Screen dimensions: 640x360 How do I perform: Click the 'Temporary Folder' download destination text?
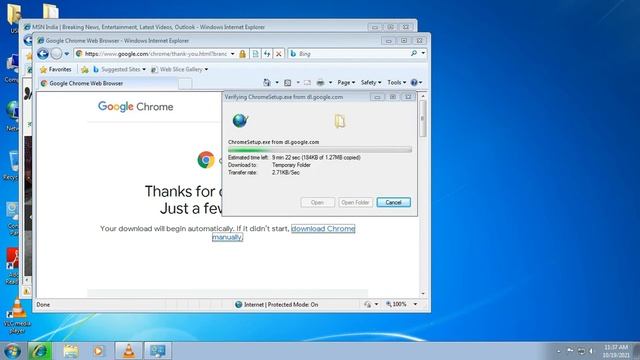click(291, 165)
